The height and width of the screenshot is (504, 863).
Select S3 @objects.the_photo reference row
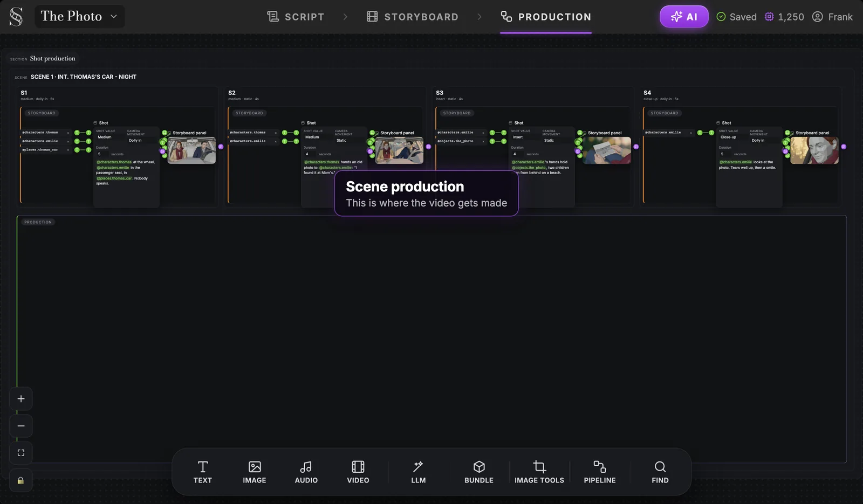click(x=461, y=141)
